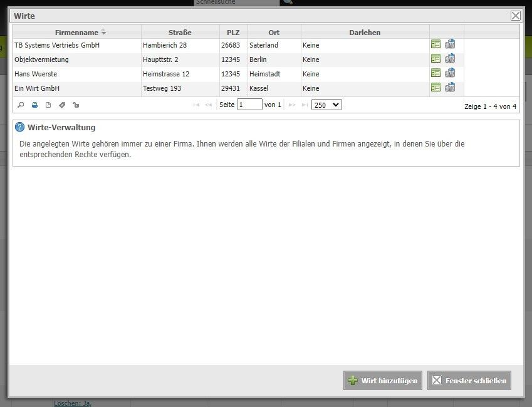The image size is (532, 407).
Task: Click the calculator icon in the TB Systems row
Action: 450,44
